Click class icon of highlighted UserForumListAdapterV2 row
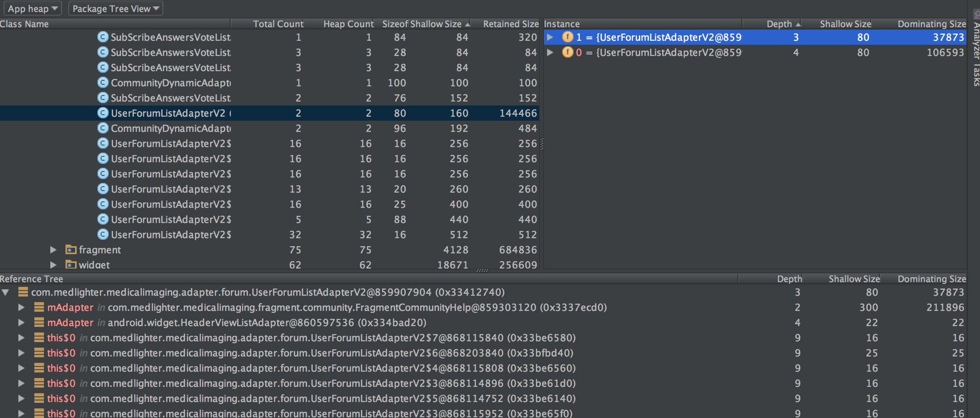 click(x=103, y=113)
